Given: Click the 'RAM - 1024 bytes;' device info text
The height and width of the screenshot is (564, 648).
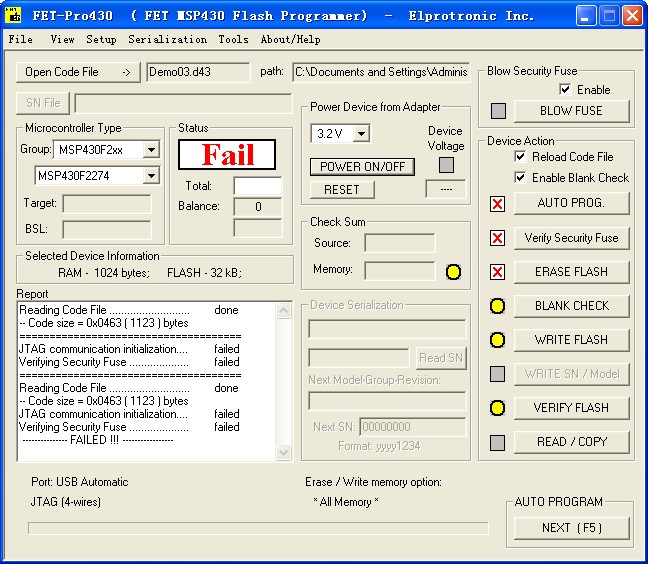Looking at the screenshot, I should click(x=104, y=273).
